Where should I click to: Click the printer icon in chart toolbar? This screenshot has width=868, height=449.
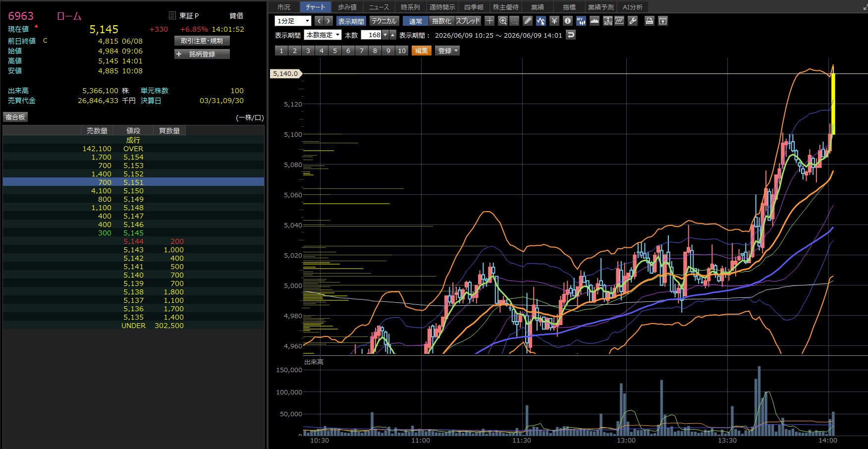tap(650, 21)
